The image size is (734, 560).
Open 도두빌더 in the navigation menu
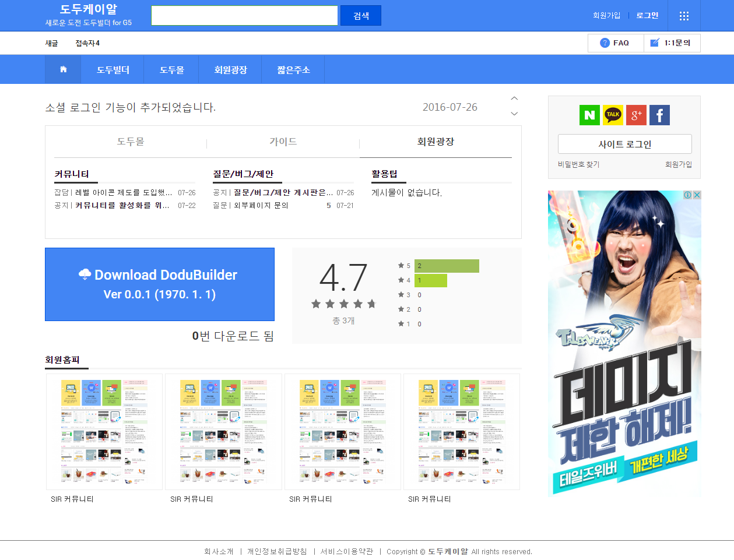coord(113,69)
